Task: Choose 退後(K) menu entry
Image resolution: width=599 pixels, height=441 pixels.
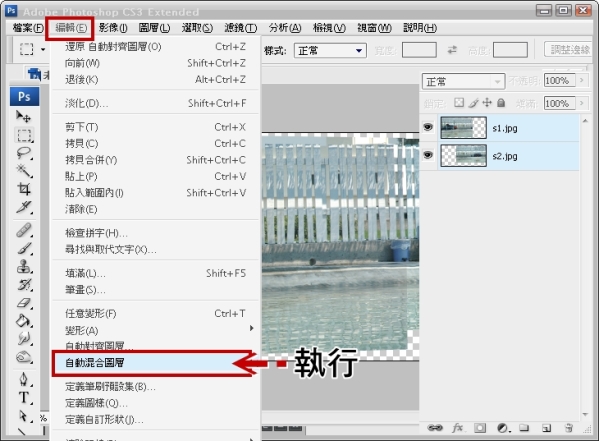Action: pos(155,79)
